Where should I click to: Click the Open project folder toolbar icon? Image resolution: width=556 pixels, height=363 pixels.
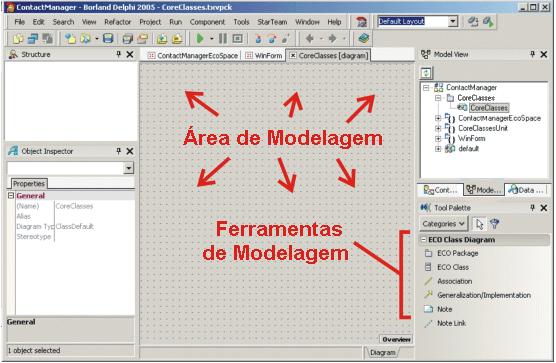click(x=142, y=38)
